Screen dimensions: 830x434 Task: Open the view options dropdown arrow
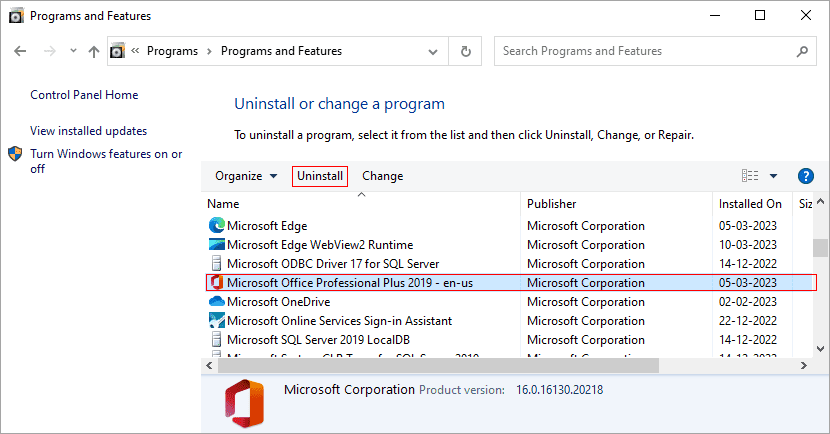click(773, 176)
